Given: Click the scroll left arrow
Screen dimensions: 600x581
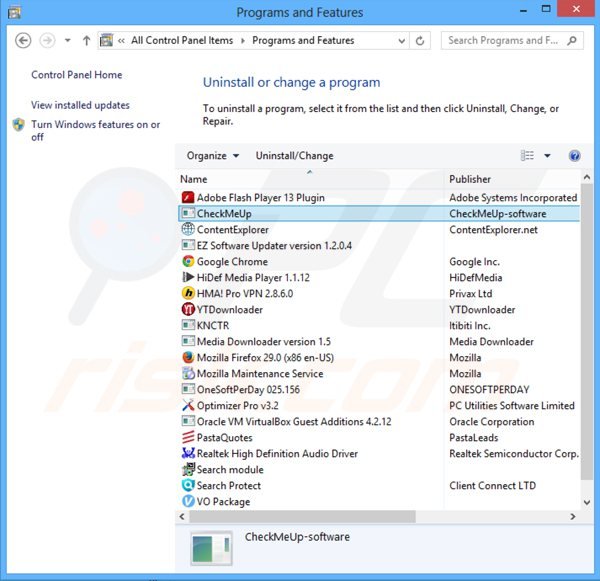Looking at the screenshot, I should [182, 517].
